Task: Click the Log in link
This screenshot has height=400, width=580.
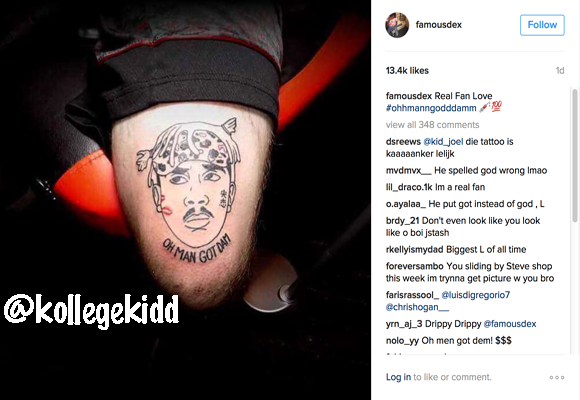Action: pos(398,377)
